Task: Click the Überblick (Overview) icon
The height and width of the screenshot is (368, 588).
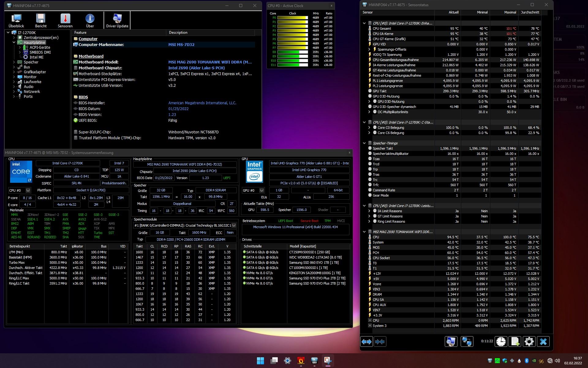Action: click(x=16, y=20)
